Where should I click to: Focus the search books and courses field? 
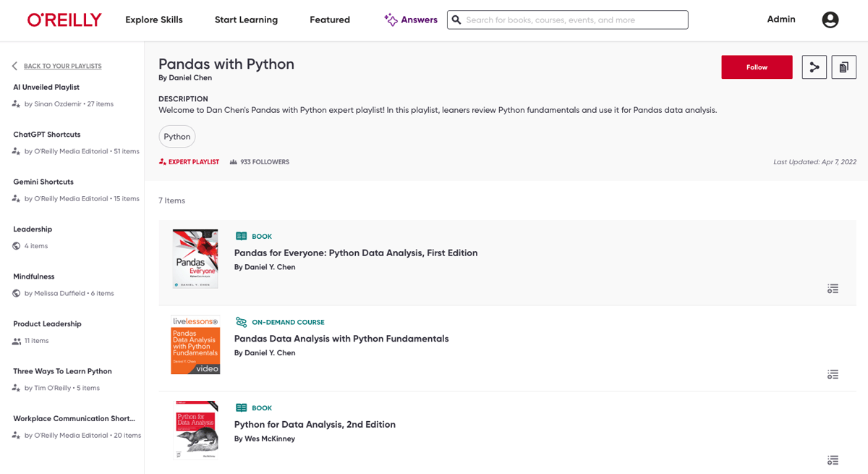(568, 20)
